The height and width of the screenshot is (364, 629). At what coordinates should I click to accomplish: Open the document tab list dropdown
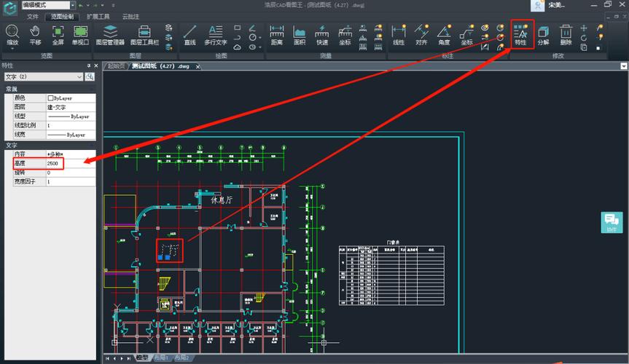click(x=624, y=66)
